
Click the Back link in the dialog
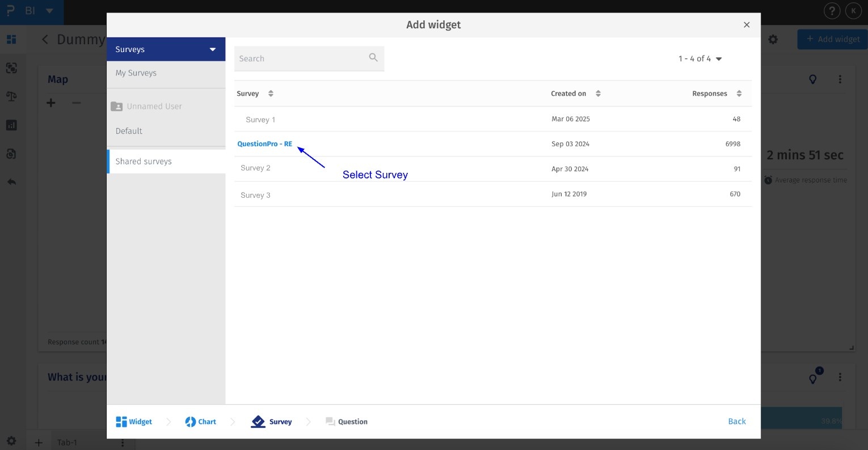pyautogui.click(x=736, y=421)
